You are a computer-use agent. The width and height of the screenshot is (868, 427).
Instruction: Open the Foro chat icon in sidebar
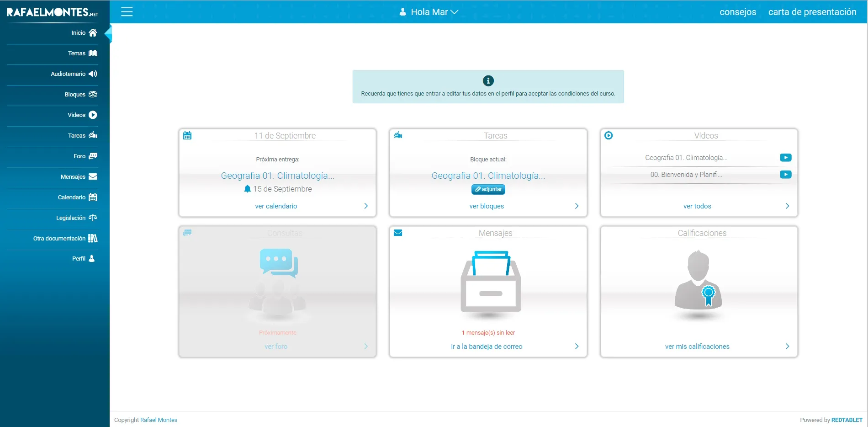point(93,156)
